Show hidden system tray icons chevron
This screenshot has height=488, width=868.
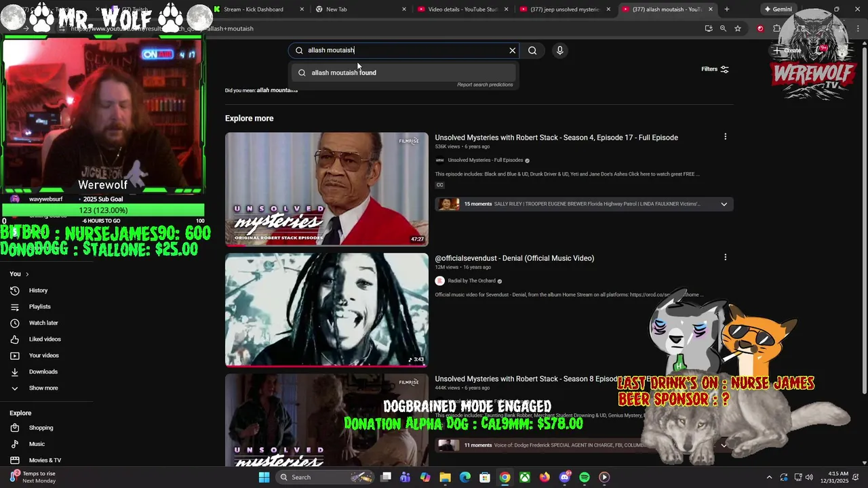[769, 477]
